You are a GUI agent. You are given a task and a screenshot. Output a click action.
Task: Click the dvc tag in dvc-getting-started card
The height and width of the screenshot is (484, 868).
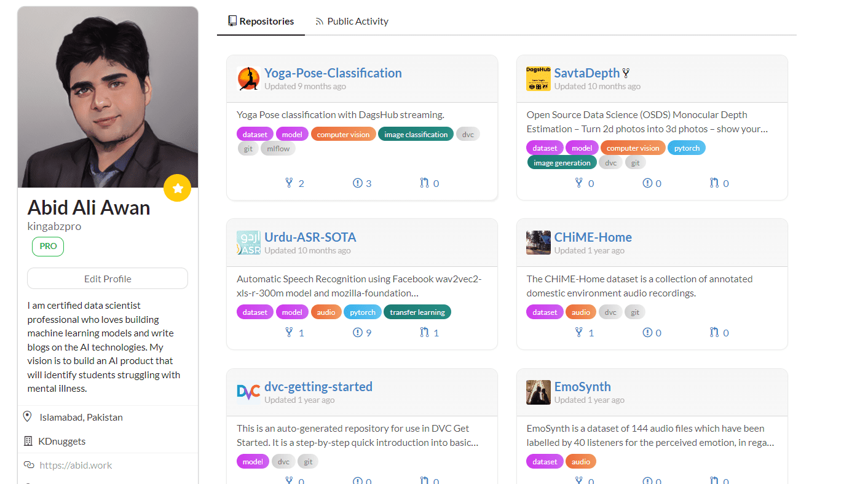tap(283, 461)
